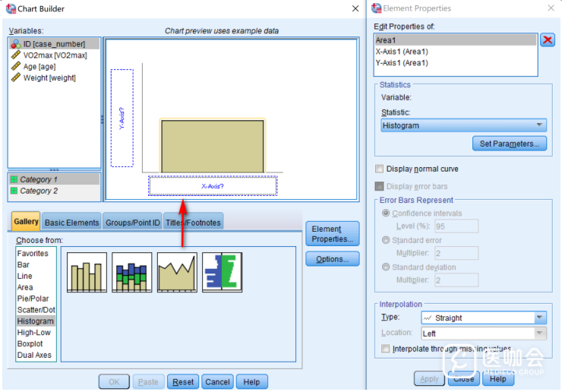562x392 pixels.
Task: Open the Statistic Histogram dropdown
Action: (x=463, y=125)
